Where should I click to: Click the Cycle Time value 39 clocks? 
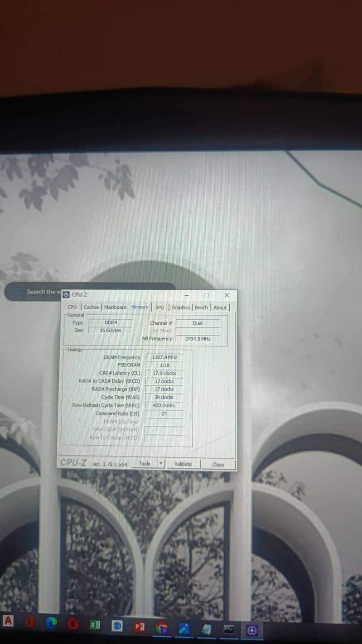pos(164,397)
